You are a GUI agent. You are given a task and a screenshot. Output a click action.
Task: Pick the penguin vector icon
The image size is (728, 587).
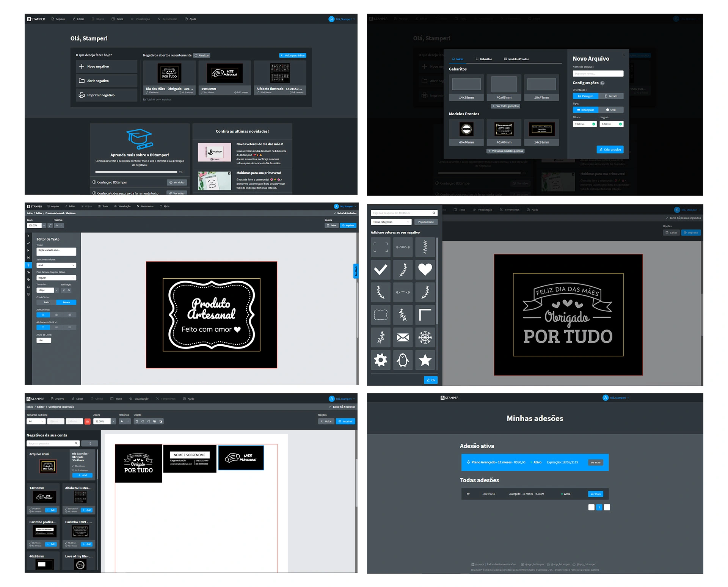tap(403, 360)
